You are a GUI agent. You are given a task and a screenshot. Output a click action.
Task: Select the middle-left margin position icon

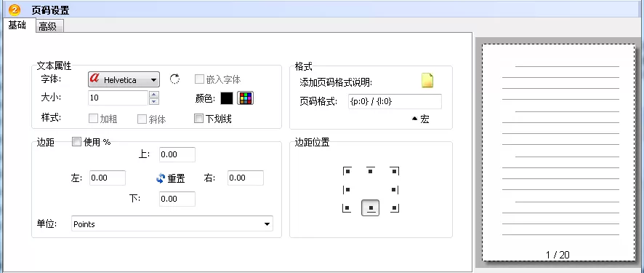coord(347,189)
